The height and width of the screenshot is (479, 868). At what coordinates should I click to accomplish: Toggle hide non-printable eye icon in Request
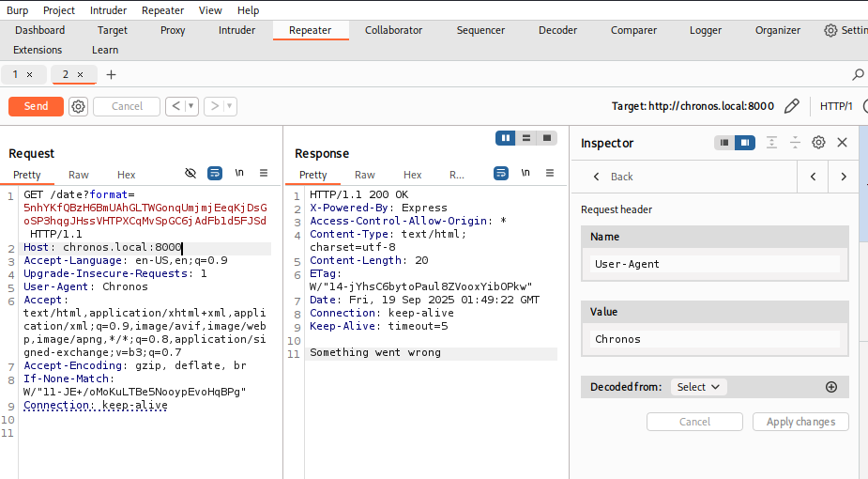click(190, 174)
